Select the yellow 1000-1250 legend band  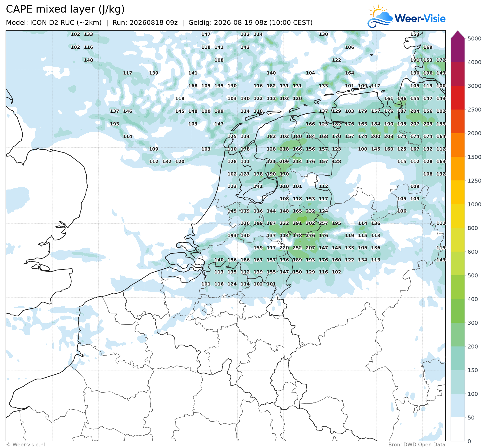coord(458,192)
